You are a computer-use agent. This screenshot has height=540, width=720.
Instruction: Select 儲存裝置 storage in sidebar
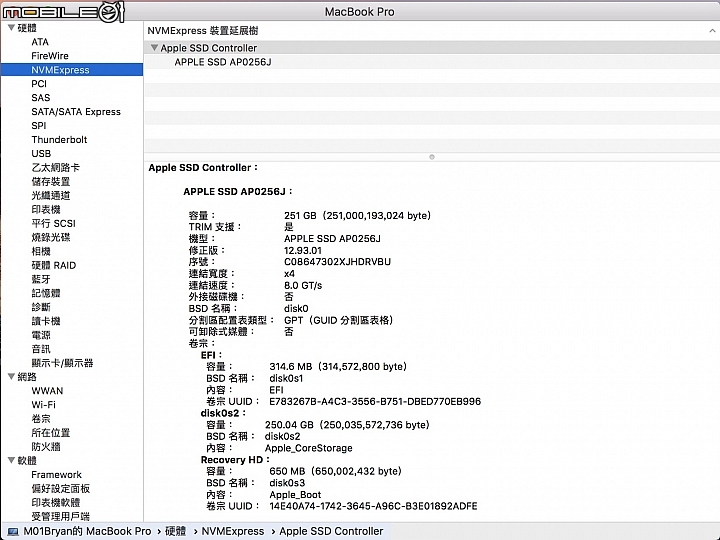point(51,181)
